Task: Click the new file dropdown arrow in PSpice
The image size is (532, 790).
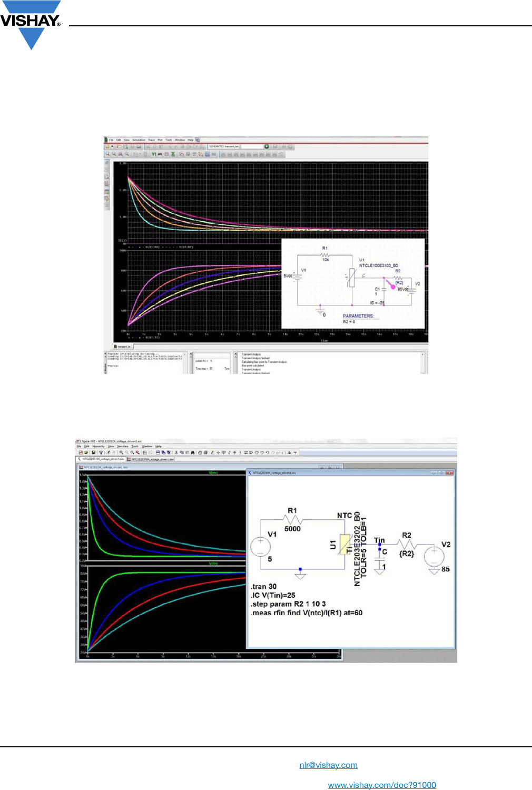Action: [x=113, y=146]
